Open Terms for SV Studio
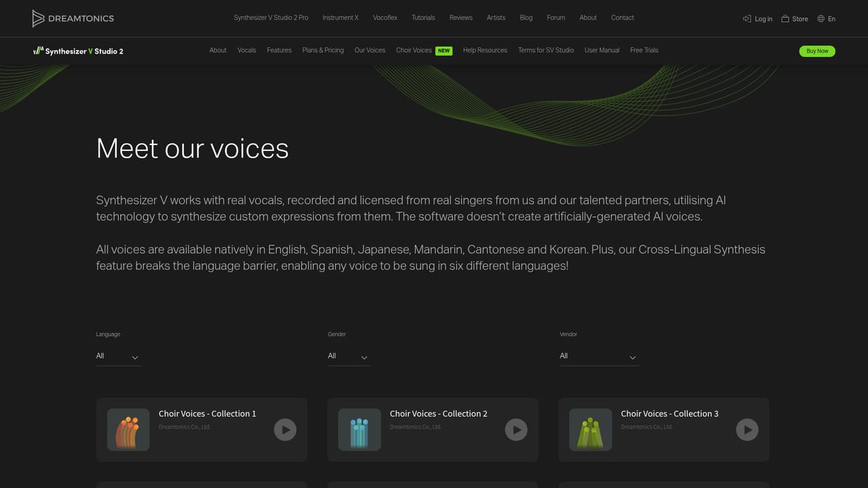The height and width of the screenshot is (488, 868). pos(546,50)
